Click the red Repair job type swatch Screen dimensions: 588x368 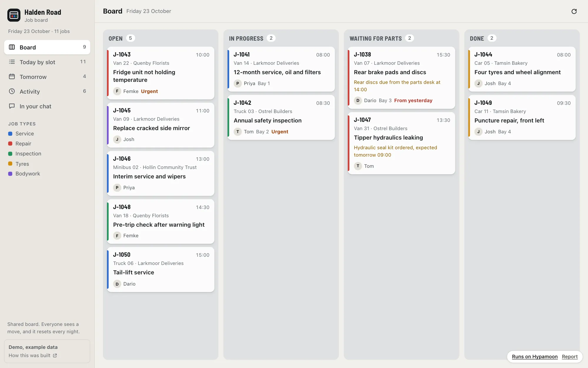tap(10, 144)
